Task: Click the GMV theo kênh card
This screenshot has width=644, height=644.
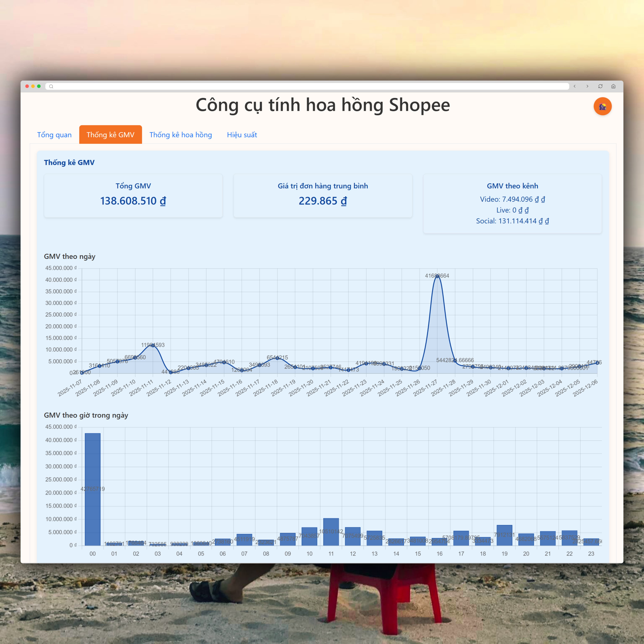Action: coord(512,203)
